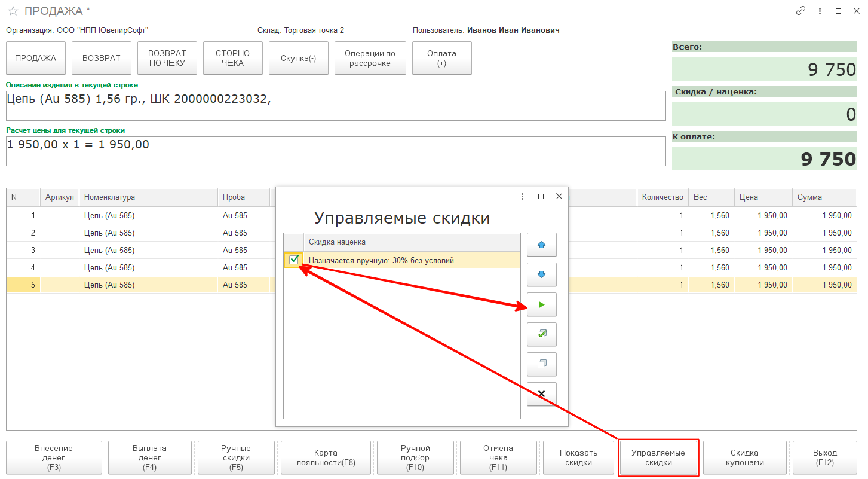Add ПРОДАЖА window to favorites star
The height and width of the screenshot is (479, 868).
coord(13,11)
